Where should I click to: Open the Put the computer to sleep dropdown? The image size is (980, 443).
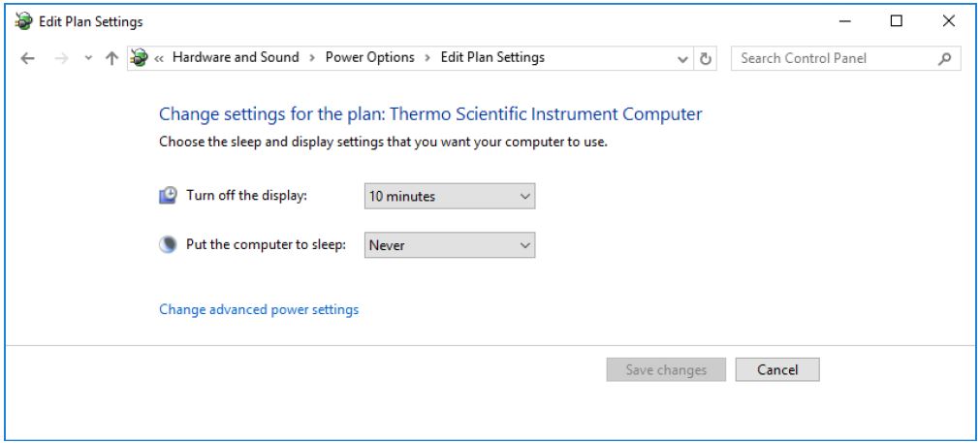(x=449, y=246)
